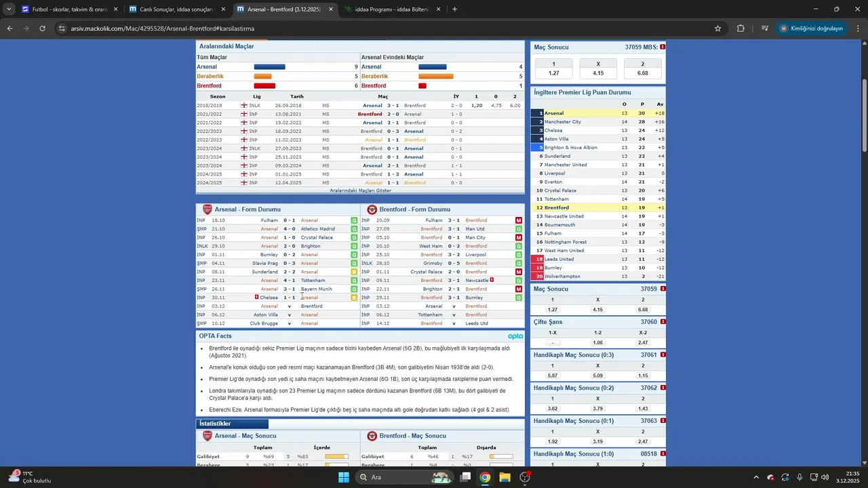868x488 pixels.
Task: Select Handikap (0:2) away odds 1.43
Action: [x=643, y=409]
